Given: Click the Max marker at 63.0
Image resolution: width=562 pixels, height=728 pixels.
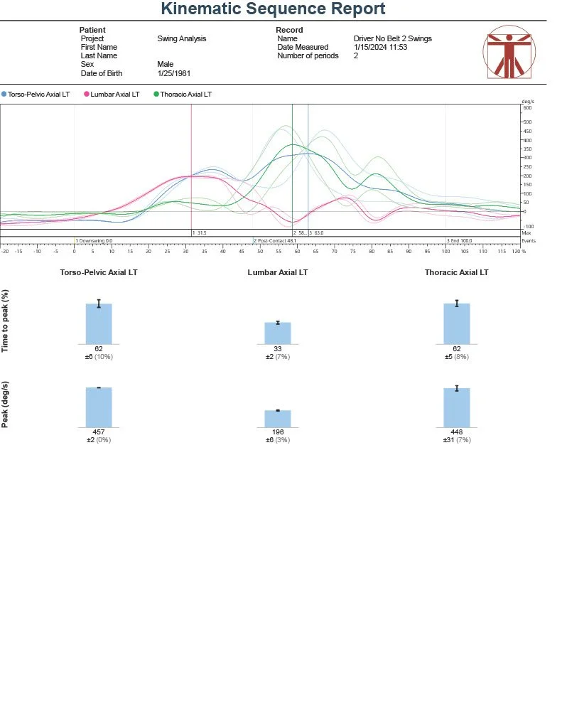Looking at the screenshot, I should [x=317, y=232].
